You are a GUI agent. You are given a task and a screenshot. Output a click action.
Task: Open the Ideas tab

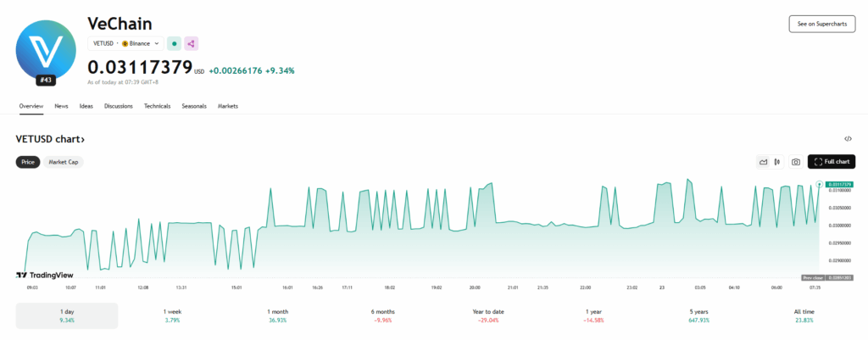(x=86, y=106)
